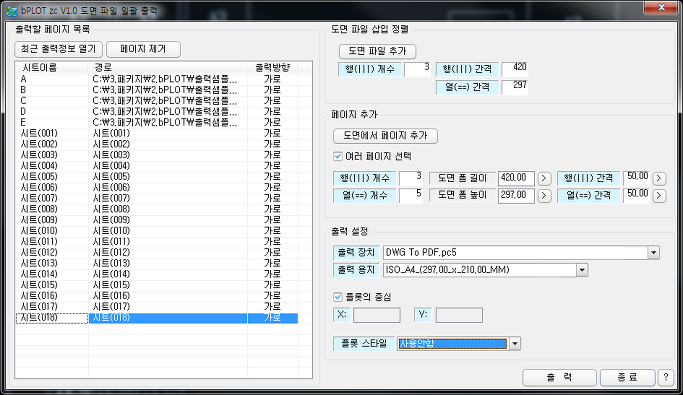Select the 시트(010) row name
This screenshot has height=395, width=683.
coord(39,231)
